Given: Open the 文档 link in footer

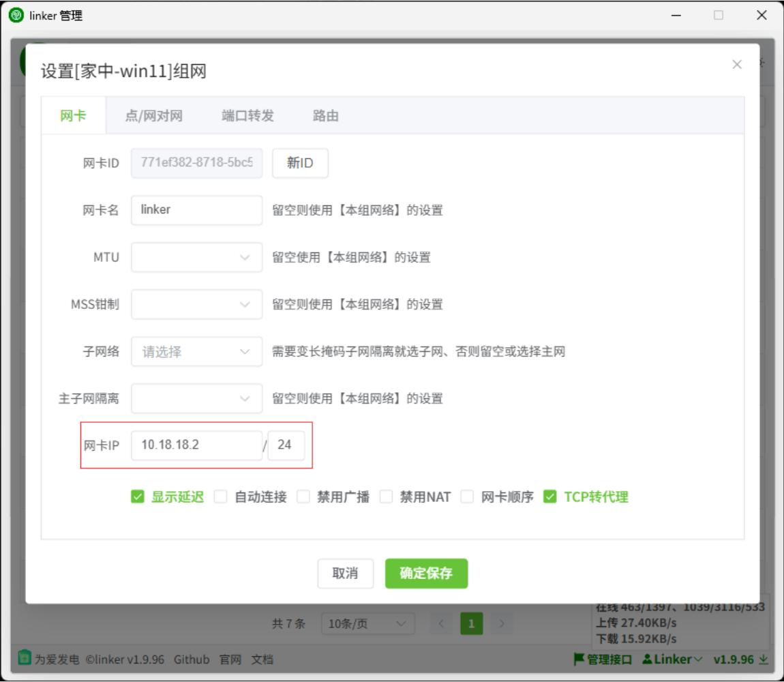Looking at the screenshot, I should (262, 659).
